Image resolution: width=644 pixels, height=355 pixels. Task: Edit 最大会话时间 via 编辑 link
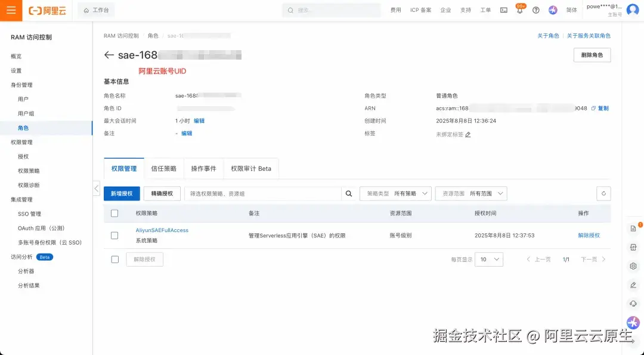pyautogui.click(x=199, y=121)
